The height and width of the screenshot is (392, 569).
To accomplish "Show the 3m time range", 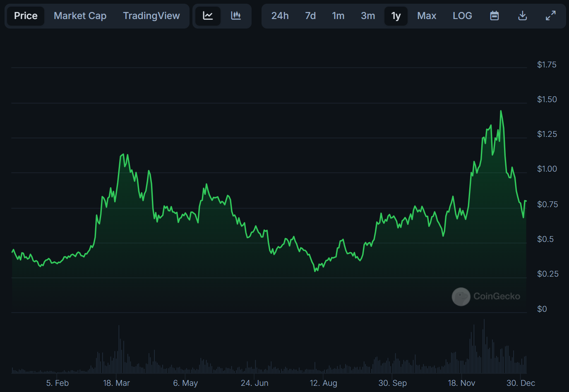I will [368, 16].
